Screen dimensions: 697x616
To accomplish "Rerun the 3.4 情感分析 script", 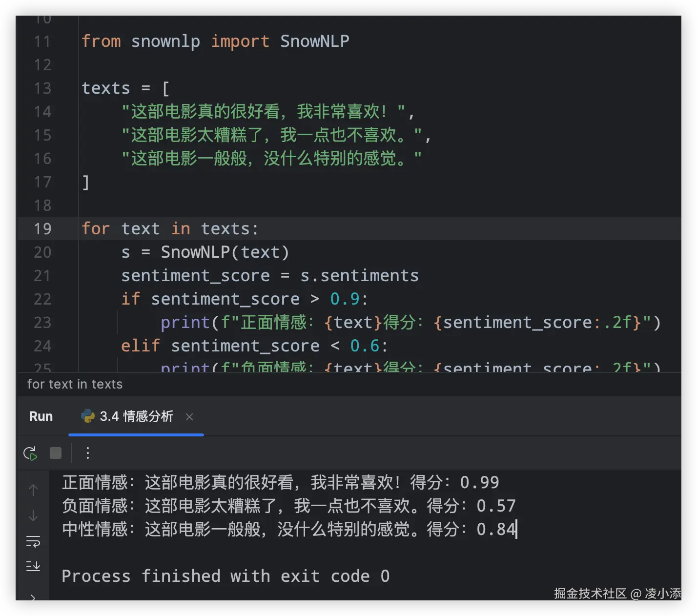I will point(30,453).
